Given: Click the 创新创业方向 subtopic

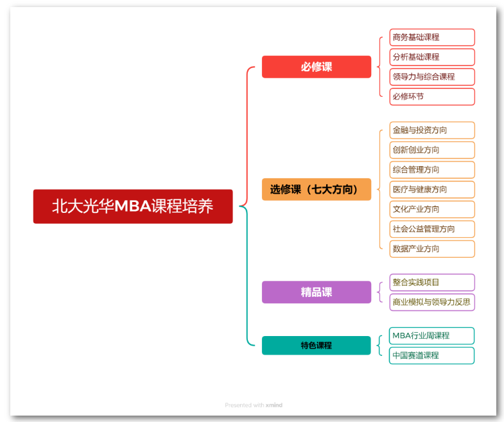Looking at the screenshot, I should [432, 150].
